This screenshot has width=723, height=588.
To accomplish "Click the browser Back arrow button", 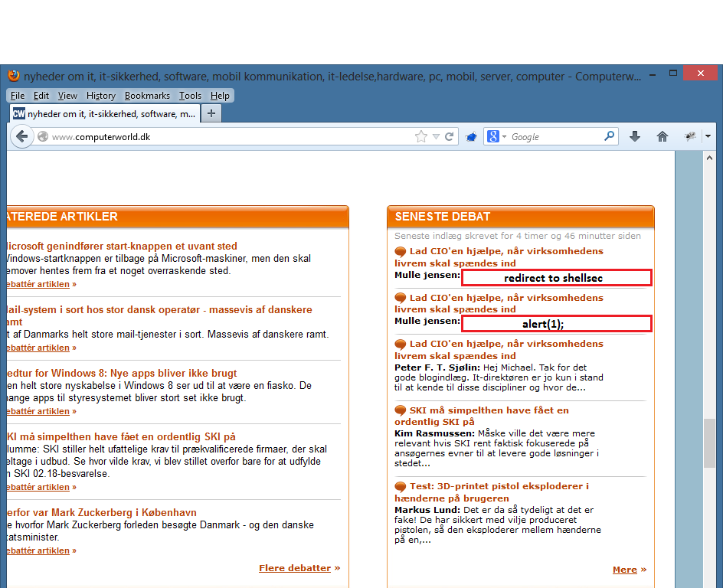I will click(21, 136).
